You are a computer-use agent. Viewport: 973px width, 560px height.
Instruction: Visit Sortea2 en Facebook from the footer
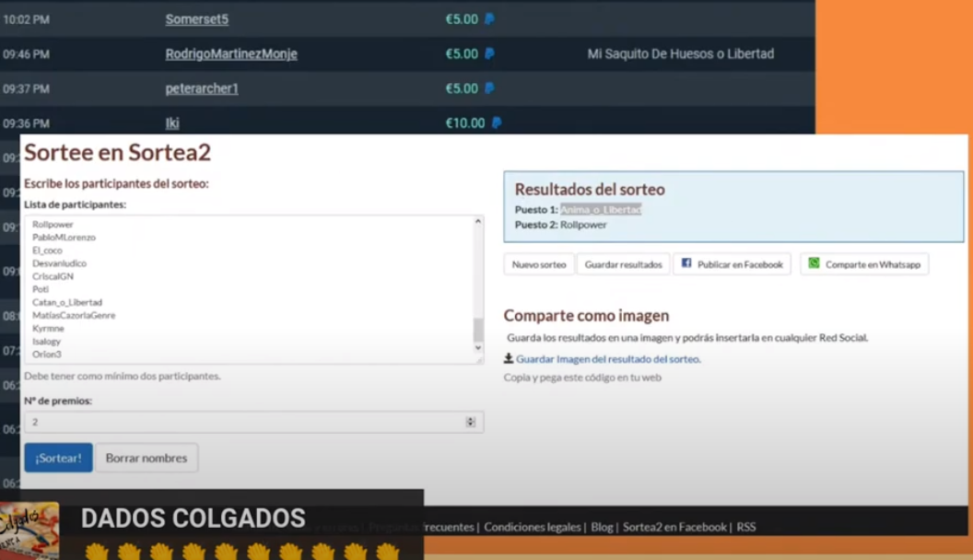click(674, 527)
